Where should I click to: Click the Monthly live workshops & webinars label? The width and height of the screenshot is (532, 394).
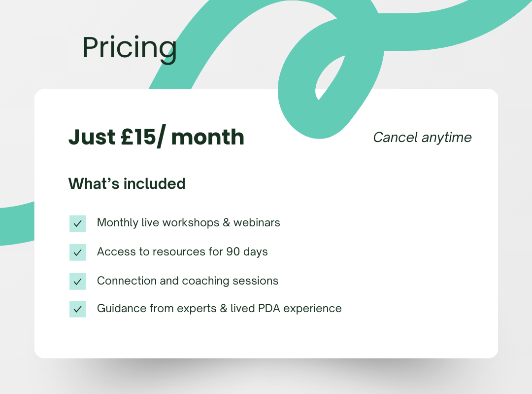(188, 222)
